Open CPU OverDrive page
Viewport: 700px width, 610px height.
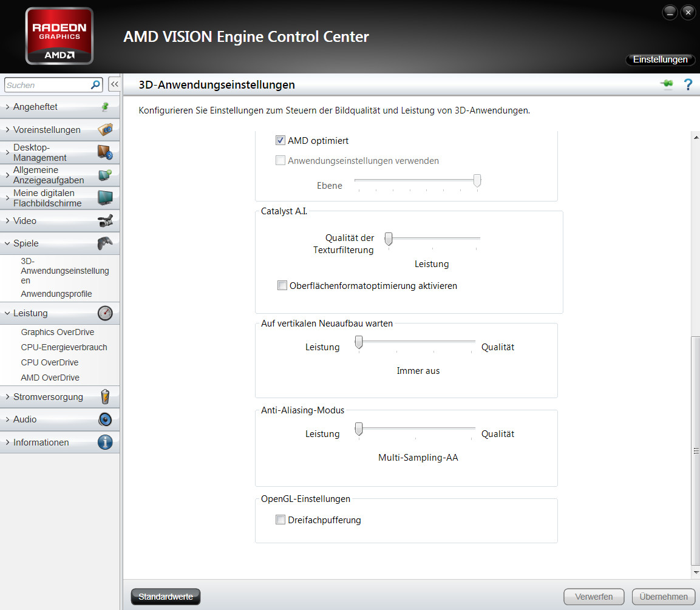50,362
